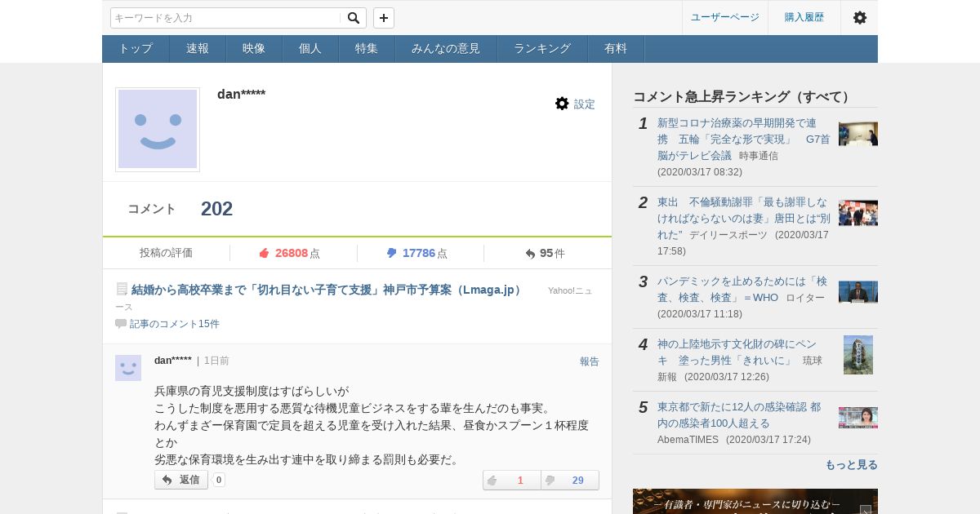
Task: Open 購入履歴 purchase history link
Action: (804, 17)
